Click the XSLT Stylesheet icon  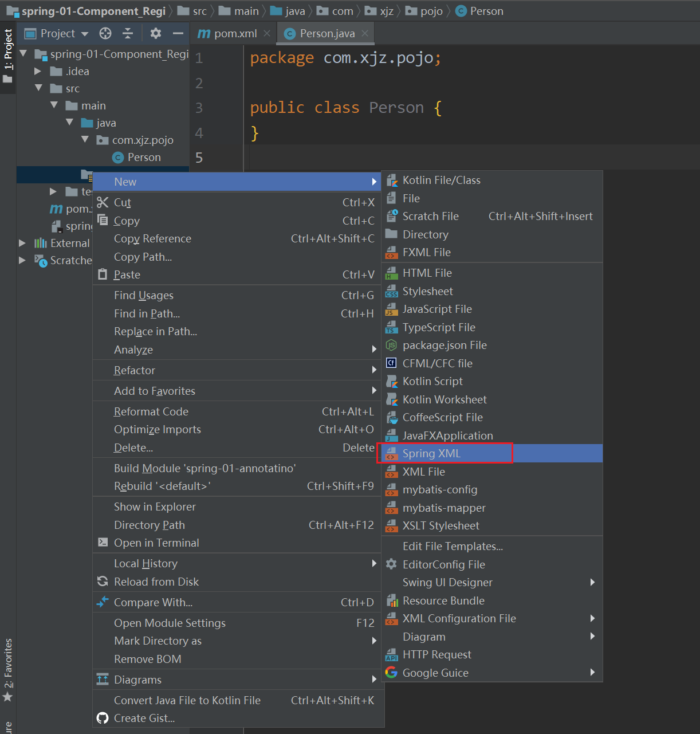tap(392, 525)
